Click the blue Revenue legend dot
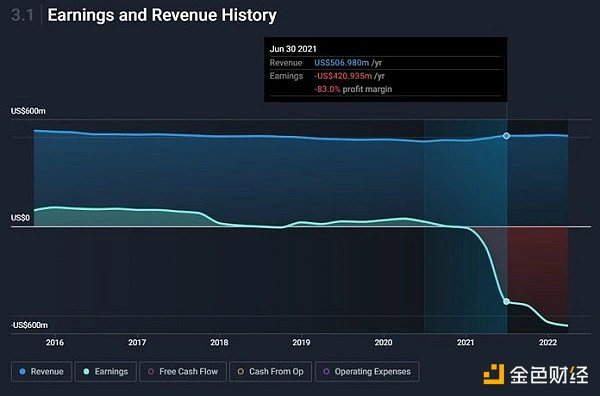 [x=22, y=372]
